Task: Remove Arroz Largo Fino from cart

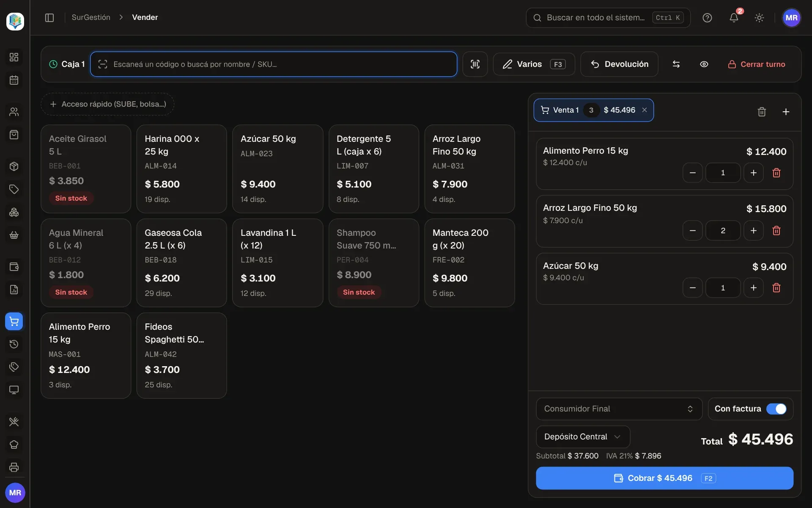Action: tap(776, 231)
